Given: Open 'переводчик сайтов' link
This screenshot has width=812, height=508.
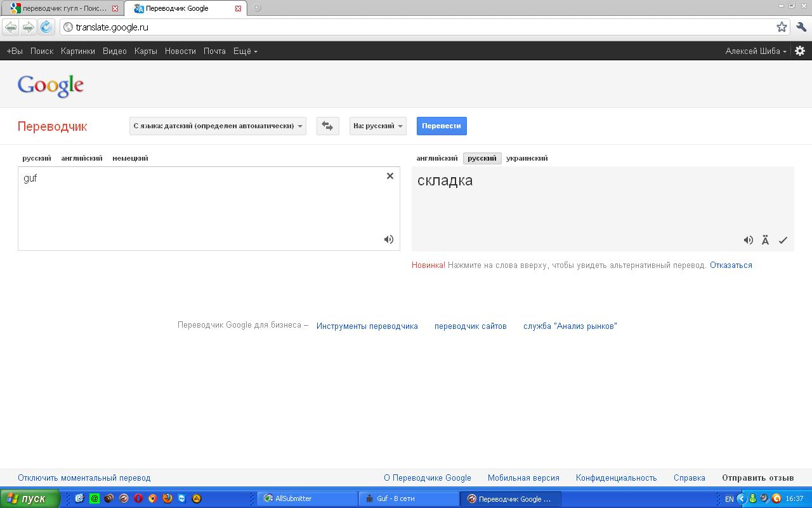Looking at the screenshot, I should coord(471,326).
